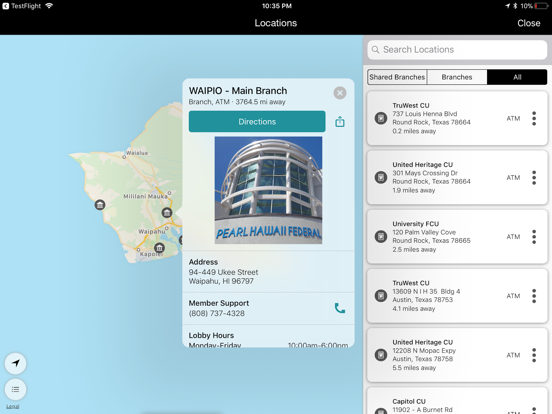Screen dimensions: 552x414
Task: Switch to the Shared Branches filter
Action: [397, 77]
